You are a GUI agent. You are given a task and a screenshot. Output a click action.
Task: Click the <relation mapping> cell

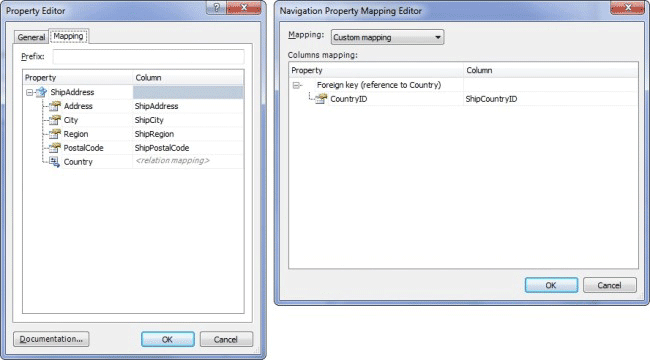pyautogui.click(x=188, y=161)
